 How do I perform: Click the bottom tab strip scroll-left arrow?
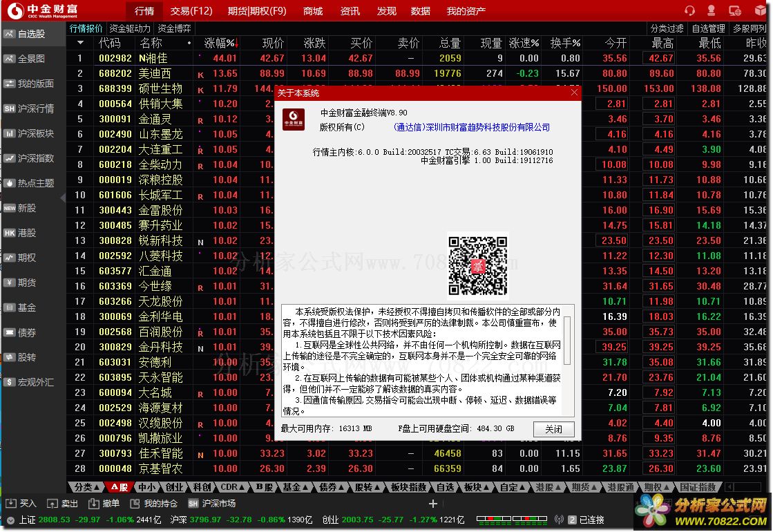click(729, 487)
